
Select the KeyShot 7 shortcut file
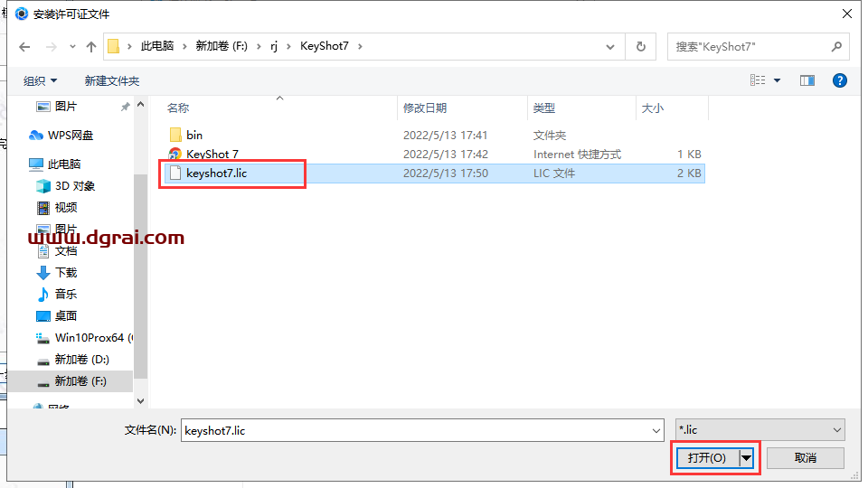(x=212, y=154)
